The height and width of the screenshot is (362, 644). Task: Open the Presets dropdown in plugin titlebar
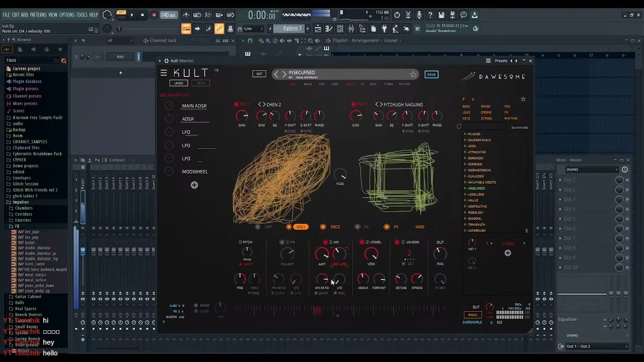[x=501, y=61]
